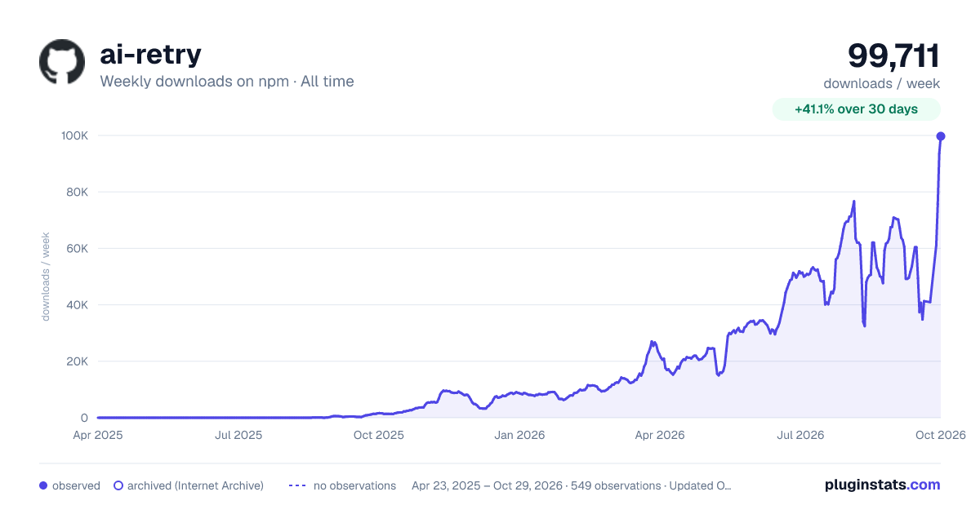Click the 20K y-axis label

(x=77, y=361)
